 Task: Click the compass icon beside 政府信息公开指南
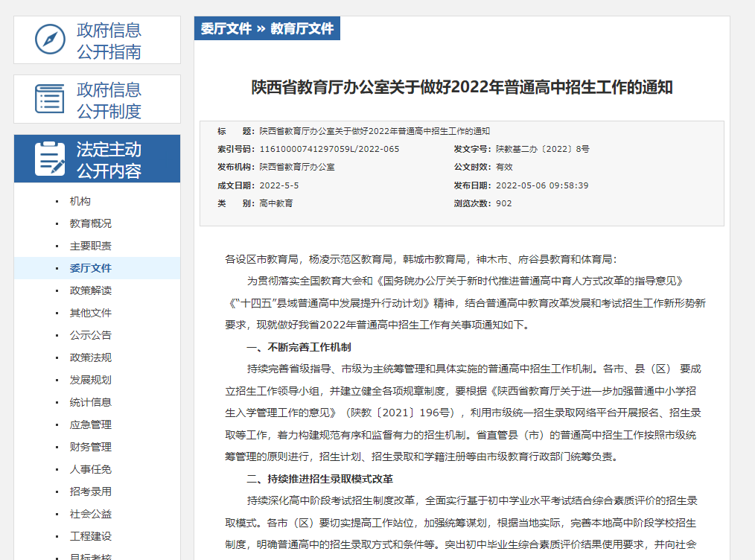(x=49, y=39)
